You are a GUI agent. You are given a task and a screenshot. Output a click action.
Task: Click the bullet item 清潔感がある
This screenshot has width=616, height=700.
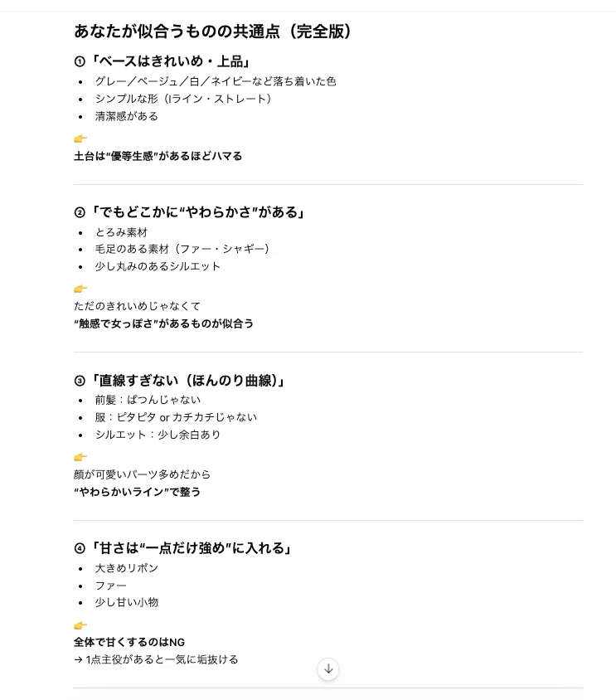click(x=127, y=116)
